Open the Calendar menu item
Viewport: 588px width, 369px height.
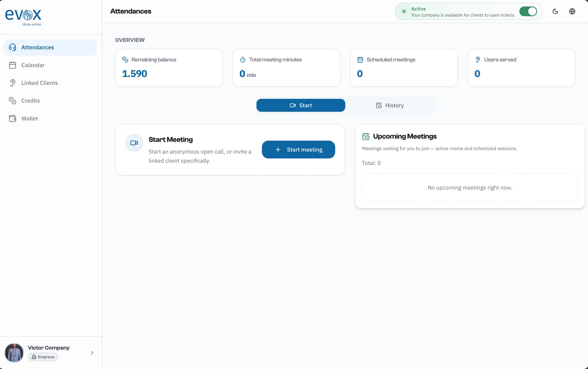[50, 65]
